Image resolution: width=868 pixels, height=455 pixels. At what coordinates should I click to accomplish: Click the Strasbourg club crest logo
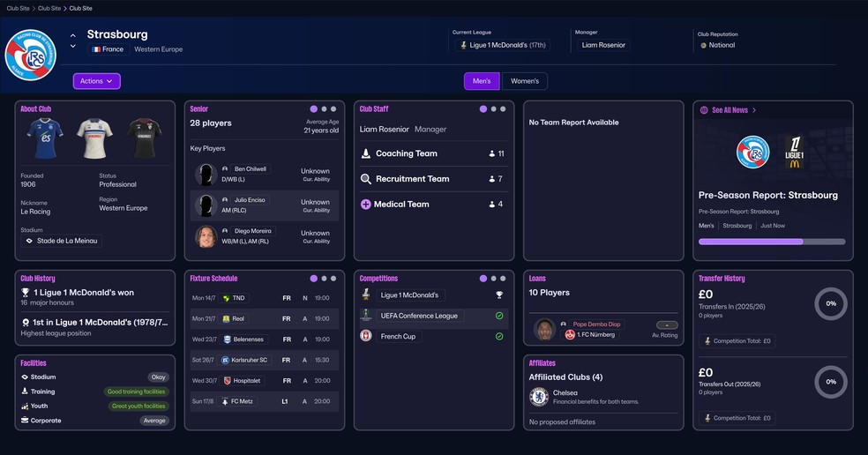(x=31, y=55)
